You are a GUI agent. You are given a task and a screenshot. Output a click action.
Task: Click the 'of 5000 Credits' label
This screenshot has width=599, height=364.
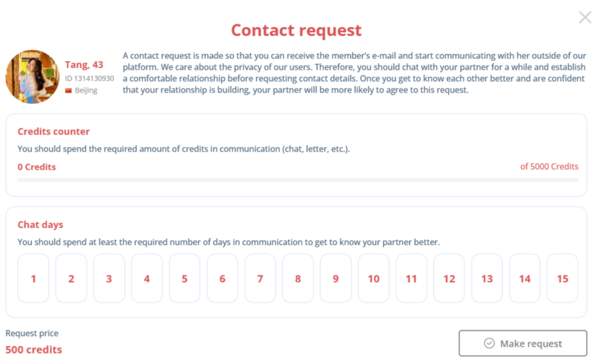(549, 167)
